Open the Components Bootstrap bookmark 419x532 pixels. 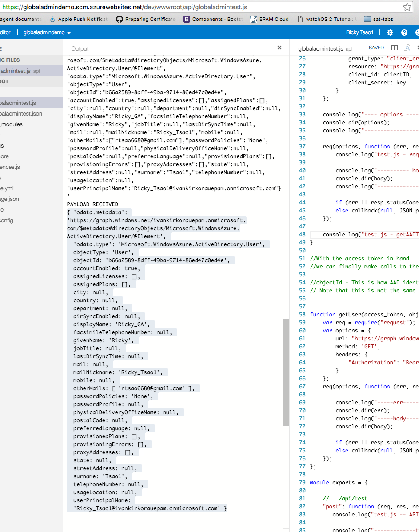click(x=213, y=20)
